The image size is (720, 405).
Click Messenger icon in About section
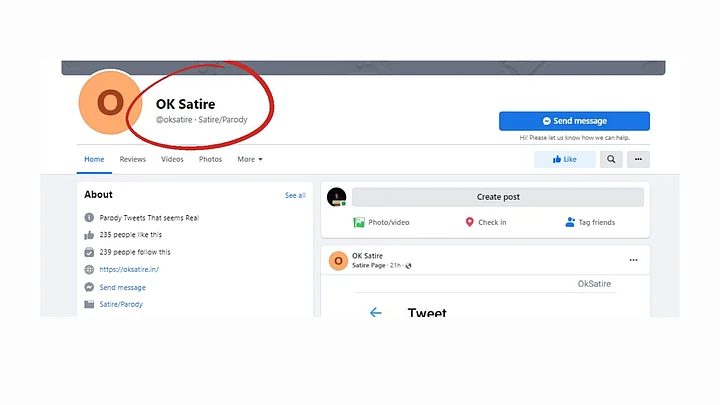pos(89,287)
